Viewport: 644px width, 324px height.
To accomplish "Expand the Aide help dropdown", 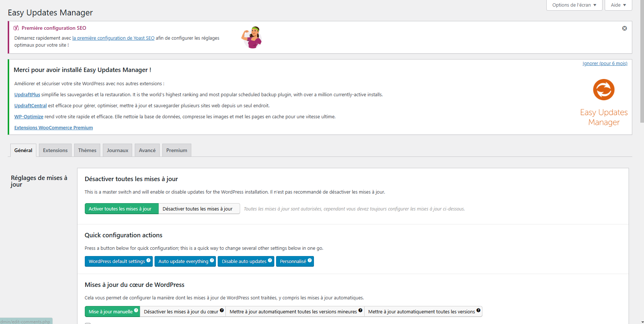I will coord(618,5).
